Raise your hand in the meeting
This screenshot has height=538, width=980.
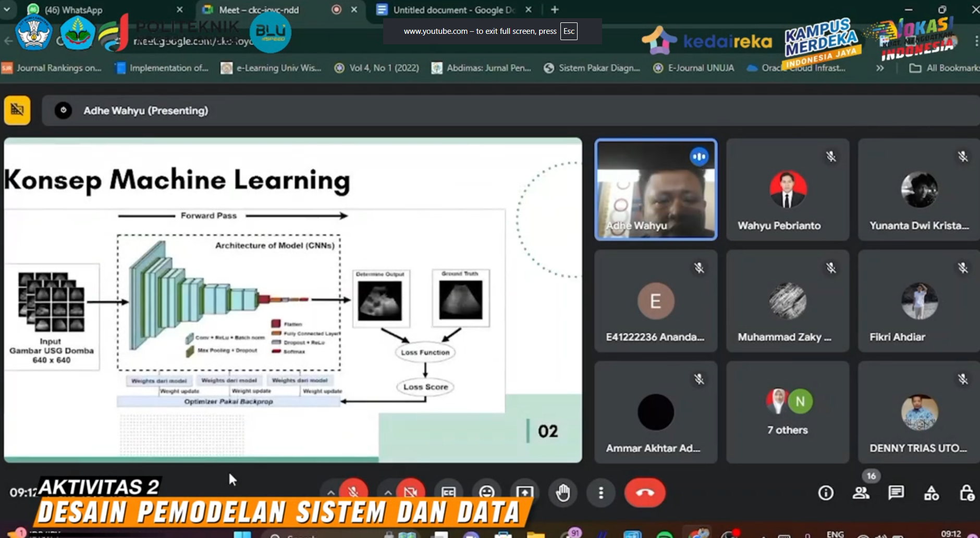coord(563,492)
